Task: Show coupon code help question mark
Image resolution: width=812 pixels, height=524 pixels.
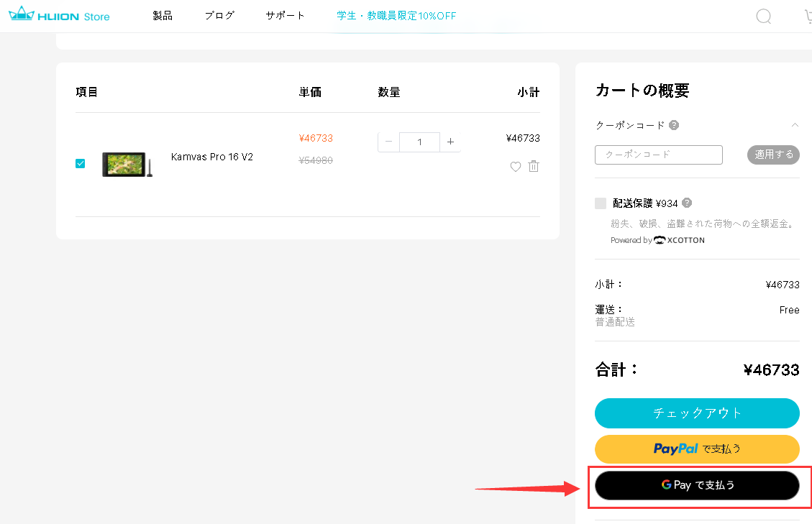Action: tap(674, 125)
